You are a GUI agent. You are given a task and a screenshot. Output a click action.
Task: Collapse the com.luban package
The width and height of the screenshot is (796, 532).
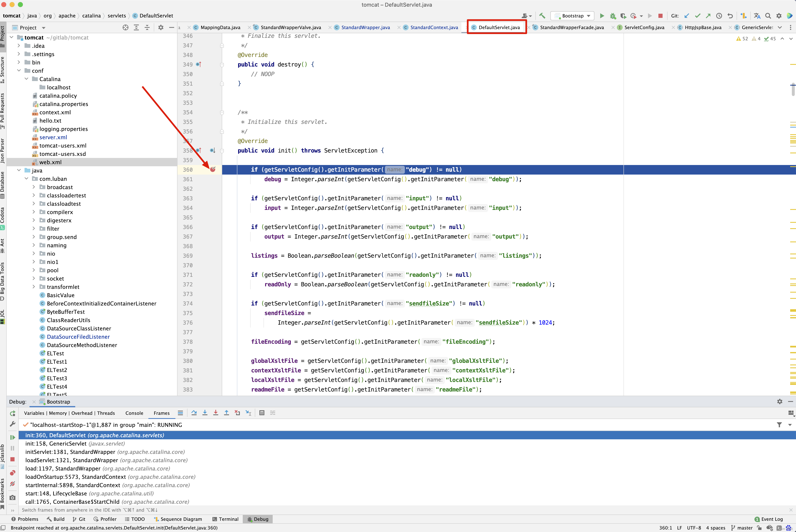pos(26,179)
